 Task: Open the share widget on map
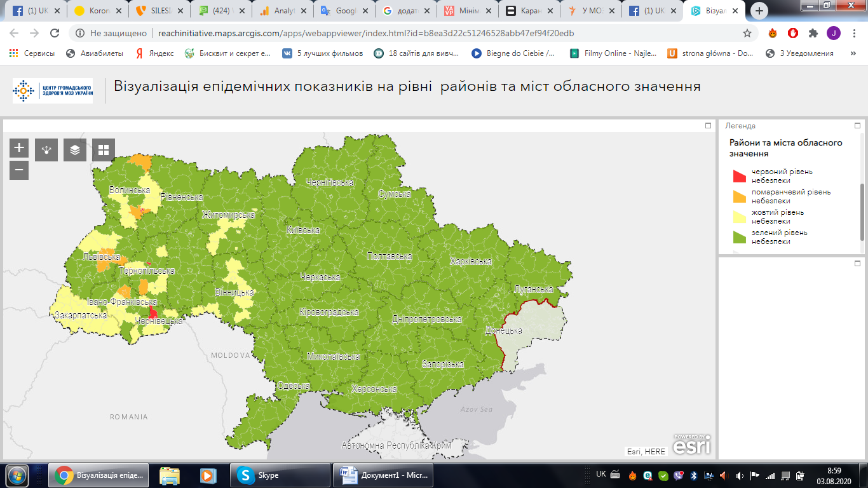pos(46,150)
